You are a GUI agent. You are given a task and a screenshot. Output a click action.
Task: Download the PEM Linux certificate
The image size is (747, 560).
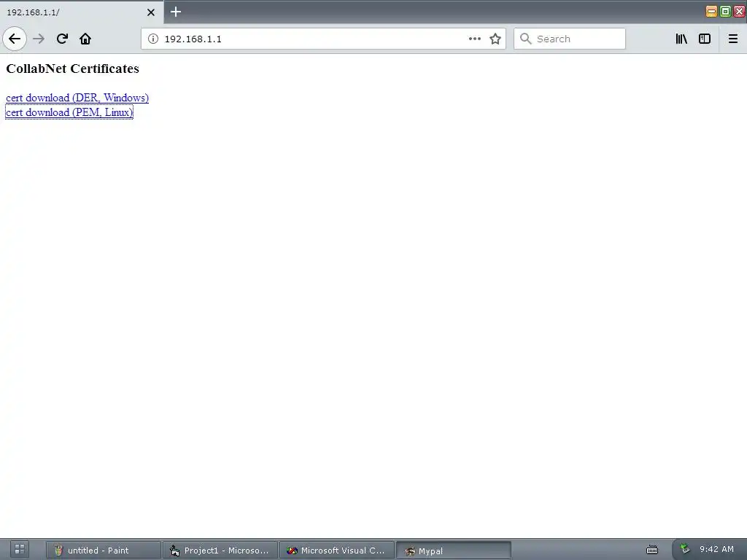69,112
